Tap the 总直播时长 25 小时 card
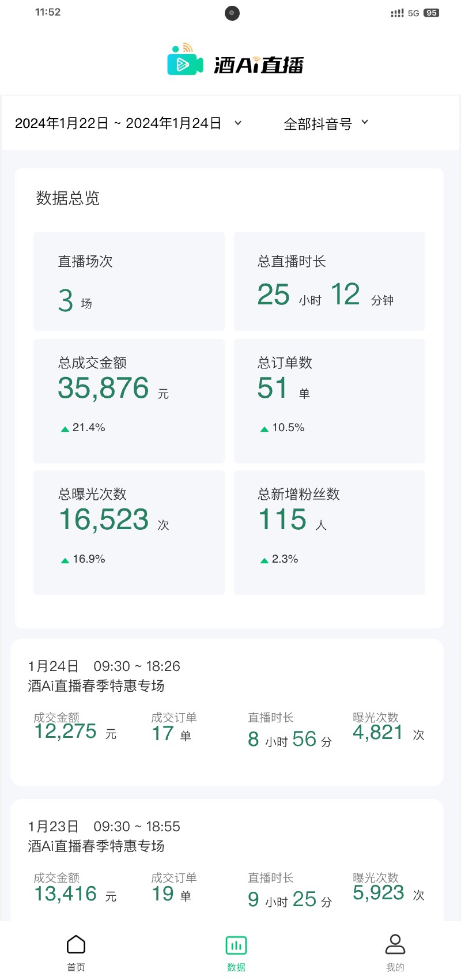 pos(330,281)
